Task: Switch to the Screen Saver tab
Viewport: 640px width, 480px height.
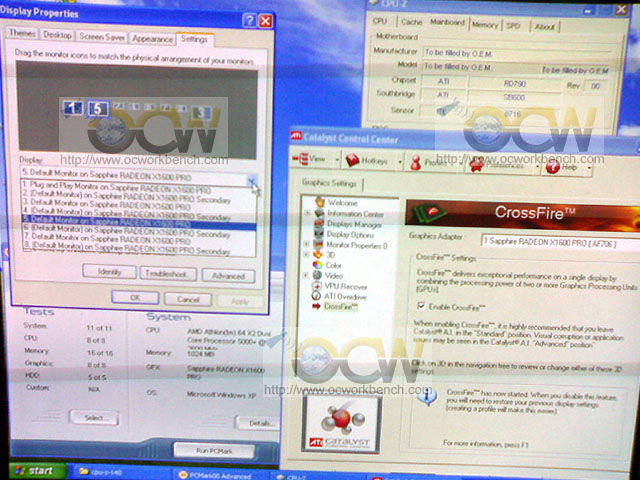Action: coord(102,37)
